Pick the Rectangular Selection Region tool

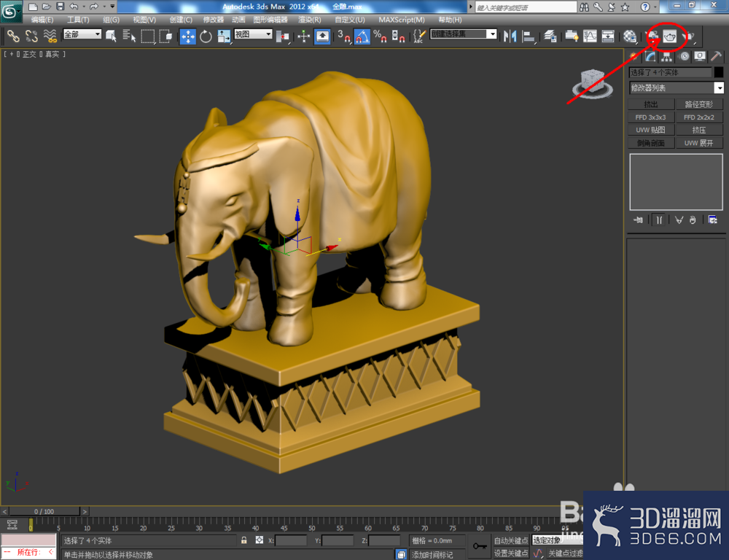(x=147, y=36)
